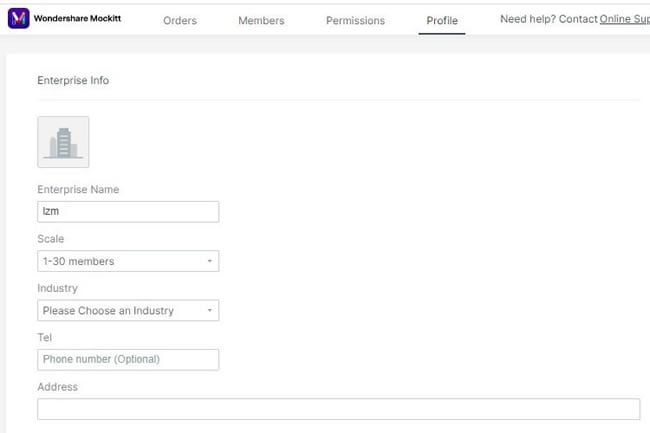Image resolution: width=650 pixels, height=433 pixels.
Task: Click the enterprise building avatar image
Action: pyautogui.click(x=63, y=142)
